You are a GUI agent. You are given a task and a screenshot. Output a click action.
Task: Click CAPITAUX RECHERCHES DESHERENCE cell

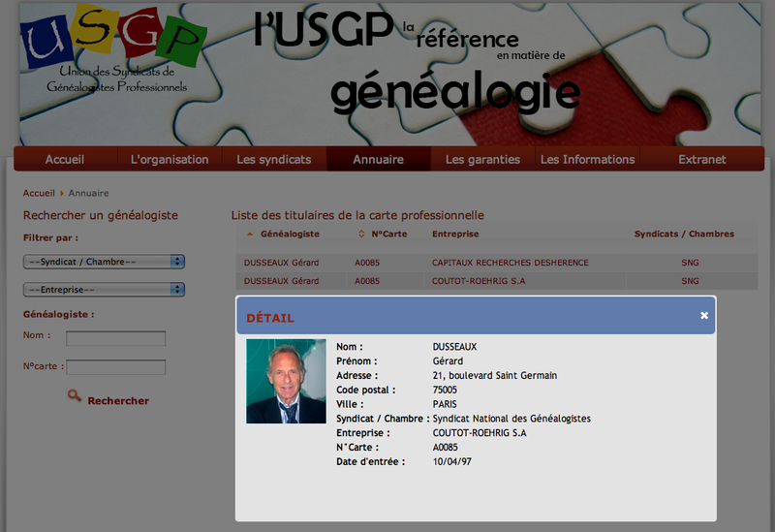(x=511, y=263)
